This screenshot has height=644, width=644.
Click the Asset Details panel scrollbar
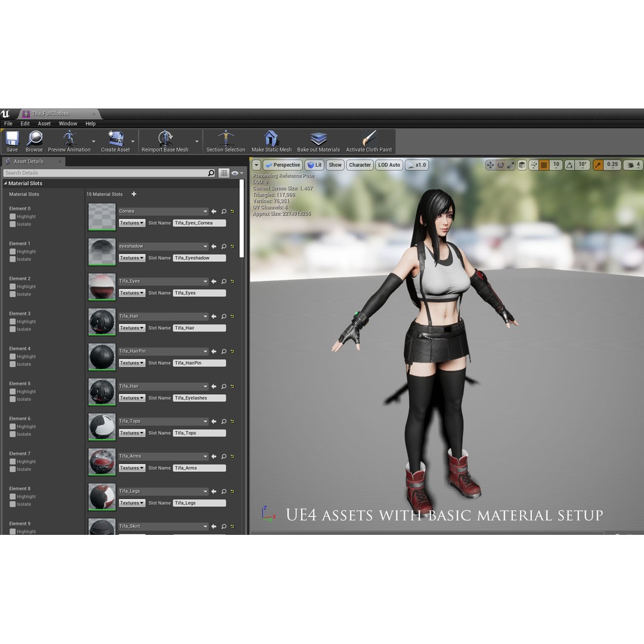point(242,218)
